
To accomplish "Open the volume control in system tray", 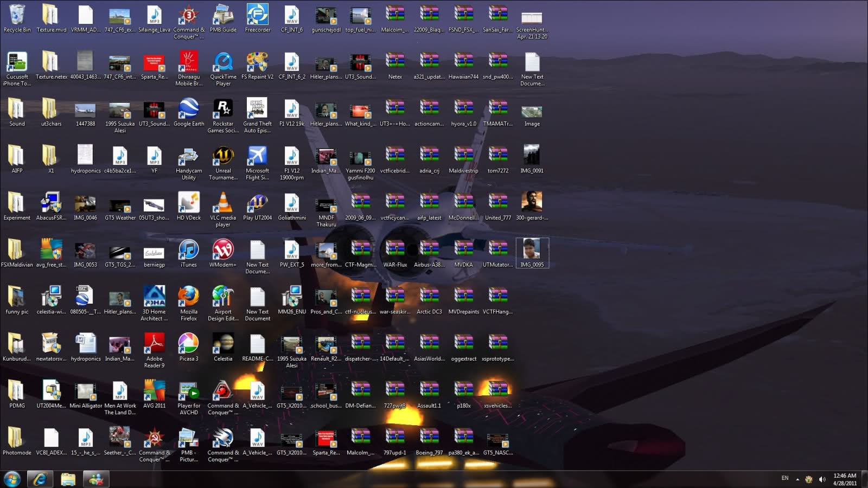I will point(822,479).
